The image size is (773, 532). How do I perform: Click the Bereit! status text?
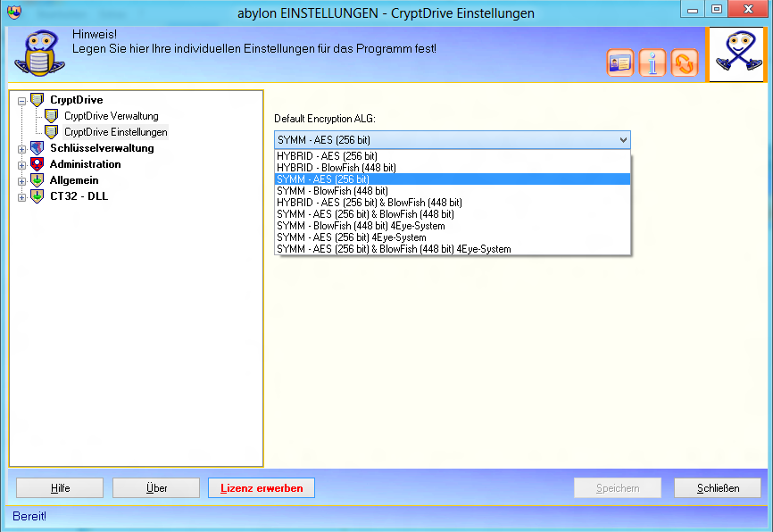pos(29,516)
